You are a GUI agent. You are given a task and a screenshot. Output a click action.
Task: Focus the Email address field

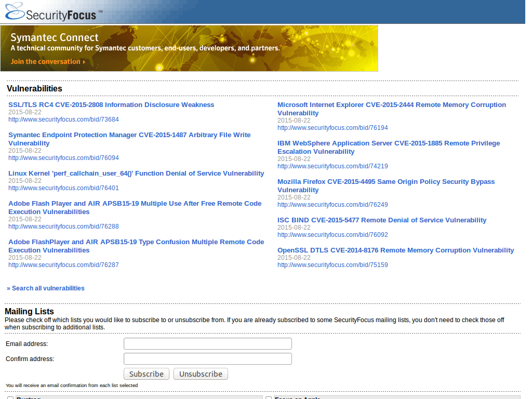point(208,344)
